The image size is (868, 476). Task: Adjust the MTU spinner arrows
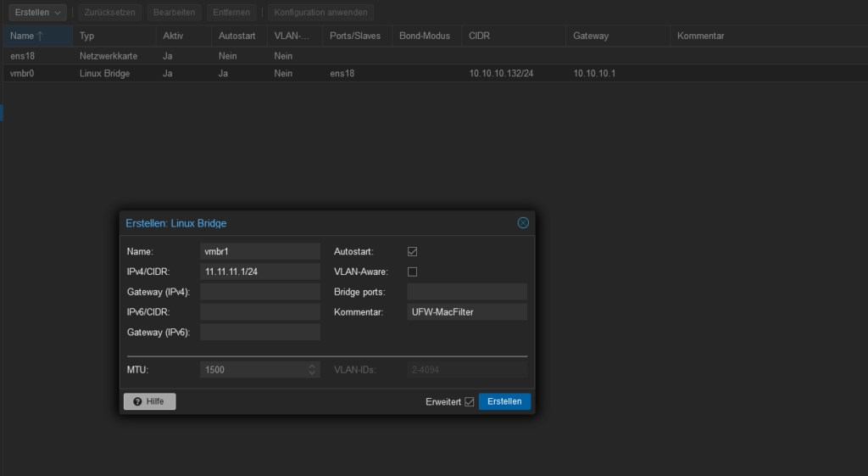[312, 370]
